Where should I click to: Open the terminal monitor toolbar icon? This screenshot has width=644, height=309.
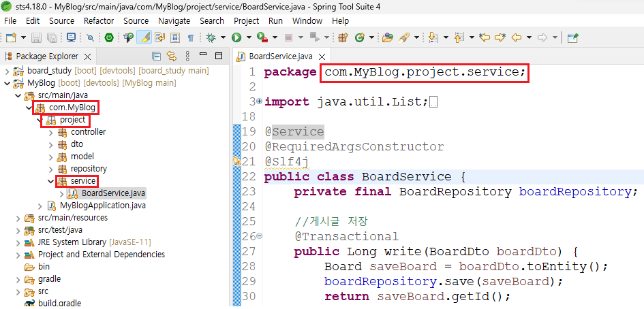pyautogui.click(x=71, y=37)
